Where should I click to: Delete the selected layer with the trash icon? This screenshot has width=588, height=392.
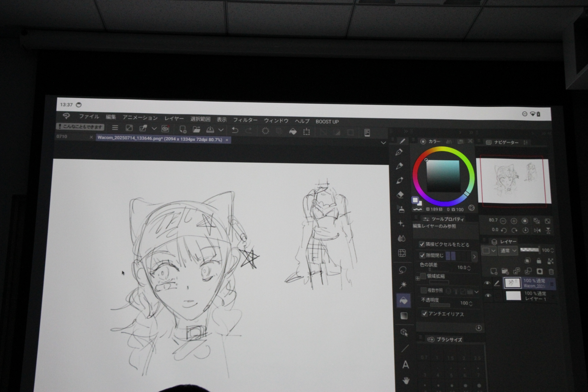(x=551, y=271)
